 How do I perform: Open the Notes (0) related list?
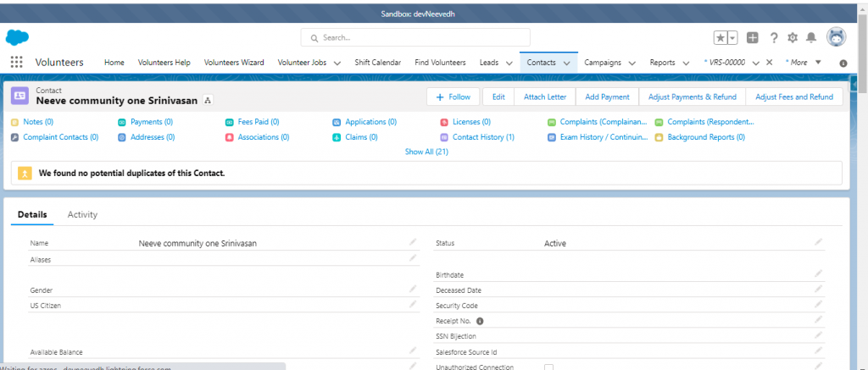(x=38, y=122)
